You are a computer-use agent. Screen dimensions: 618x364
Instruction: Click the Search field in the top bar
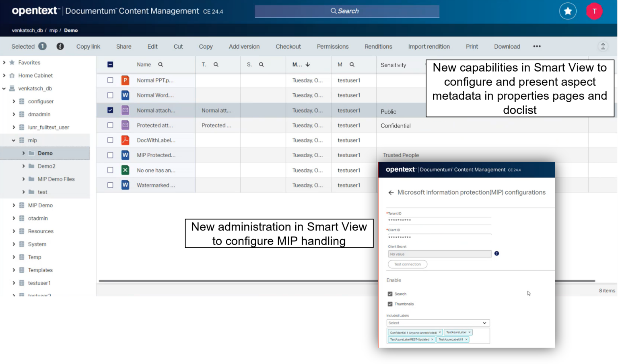click(x=347, y=11)
